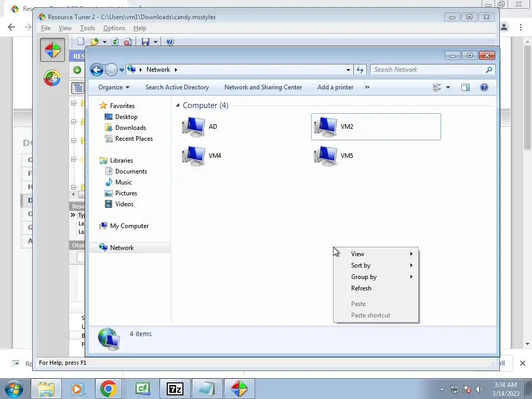Select the Resource Tuner diamond logo sidebar button
The height and width of the screenshot is (399, 532).
coord(52,50)
